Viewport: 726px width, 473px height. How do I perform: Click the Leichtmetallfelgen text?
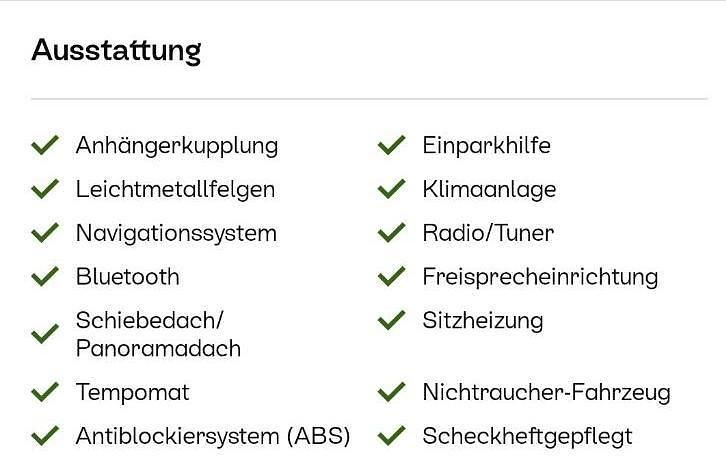tap(175, 189)
